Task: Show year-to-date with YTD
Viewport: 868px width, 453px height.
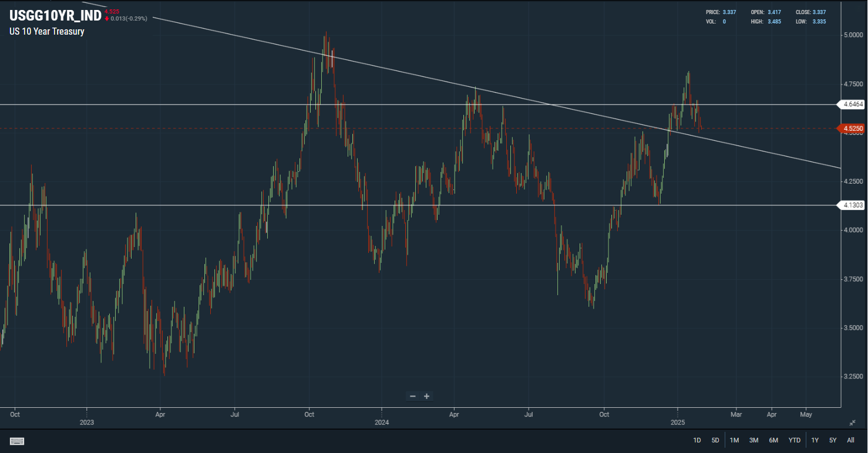Action: (794, 440)
